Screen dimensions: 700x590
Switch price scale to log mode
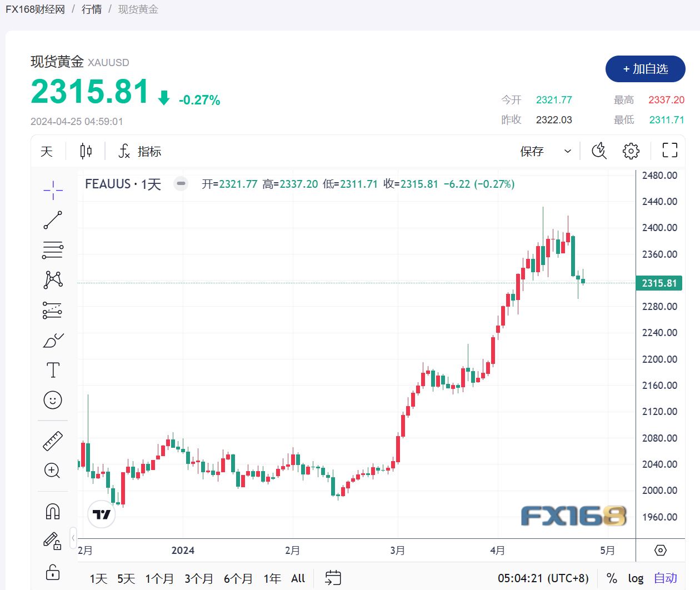tap(636, 578)
